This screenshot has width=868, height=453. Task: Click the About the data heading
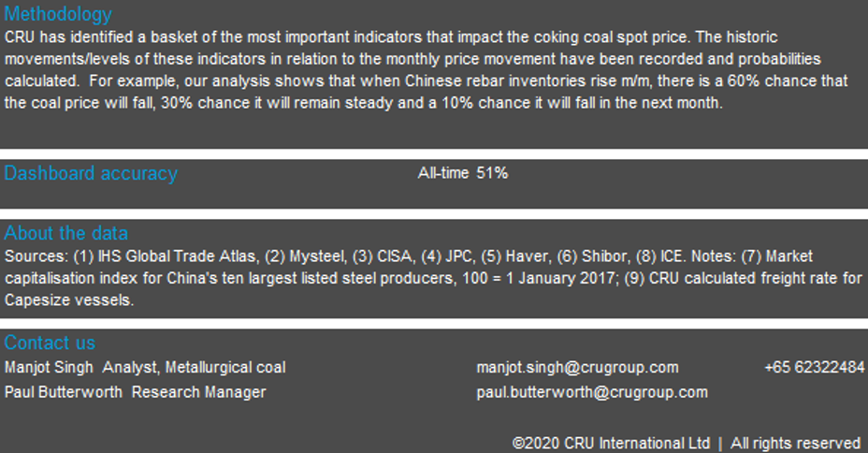click(x=66, y=233)
